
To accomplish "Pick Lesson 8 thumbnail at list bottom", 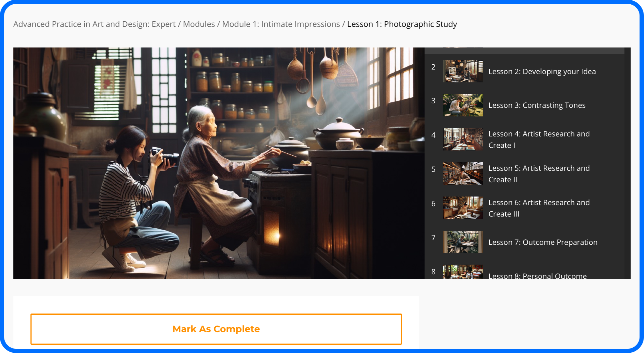I will click(x=462, y=272).
